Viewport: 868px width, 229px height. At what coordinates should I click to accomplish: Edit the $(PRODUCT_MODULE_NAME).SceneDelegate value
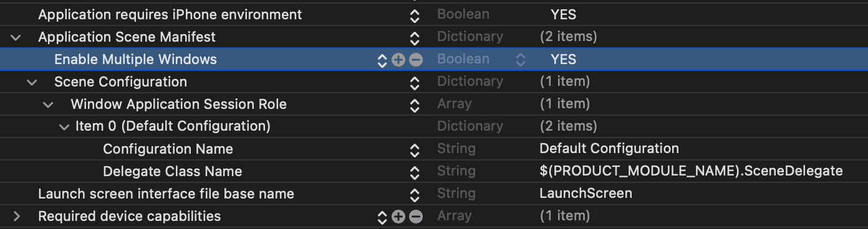coord(691,171)
